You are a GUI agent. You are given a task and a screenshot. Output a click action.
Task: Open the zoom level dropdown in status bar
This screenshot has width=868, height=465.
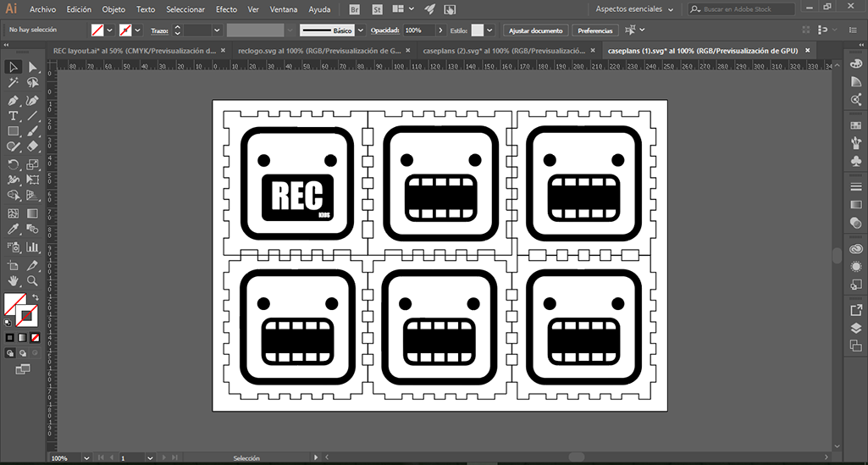[86, 458]
